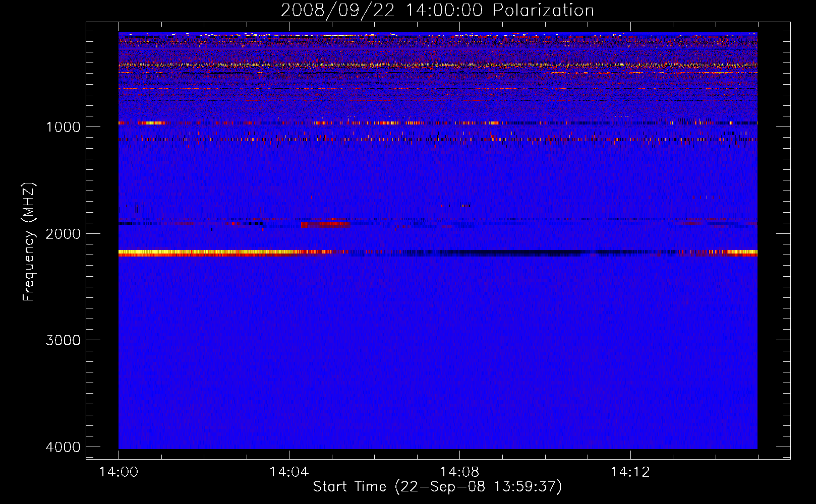Click the 14:00 time tick label
This screenshot has width=816, height=504.
[119, 472]
